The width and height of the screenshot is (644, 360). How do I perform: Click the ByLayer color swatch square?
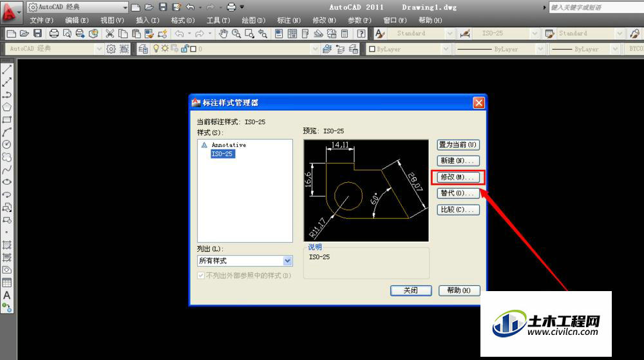pos(372,49)
